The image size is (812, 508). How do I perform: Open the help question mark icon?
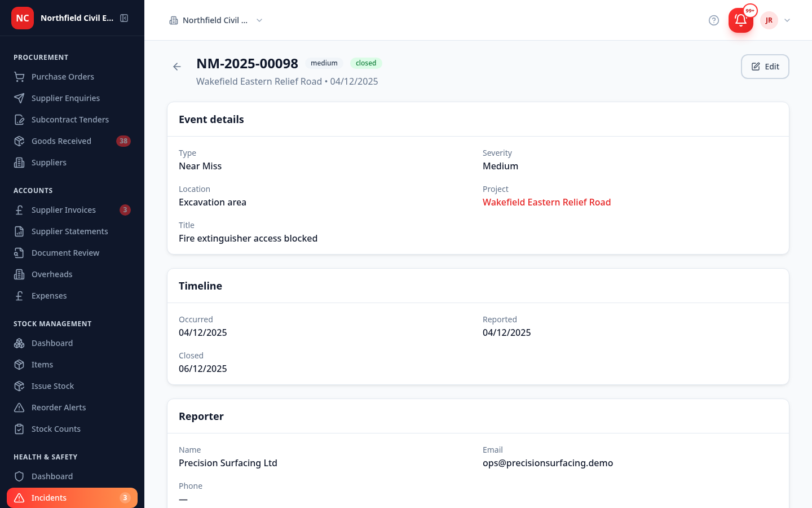coord(714,20)
